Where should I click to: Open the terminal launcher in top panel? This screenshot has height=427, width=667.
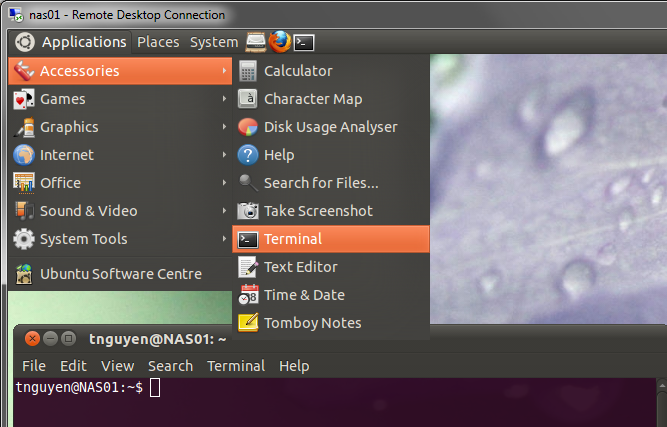pyautogui.click(x=304, y=43)
